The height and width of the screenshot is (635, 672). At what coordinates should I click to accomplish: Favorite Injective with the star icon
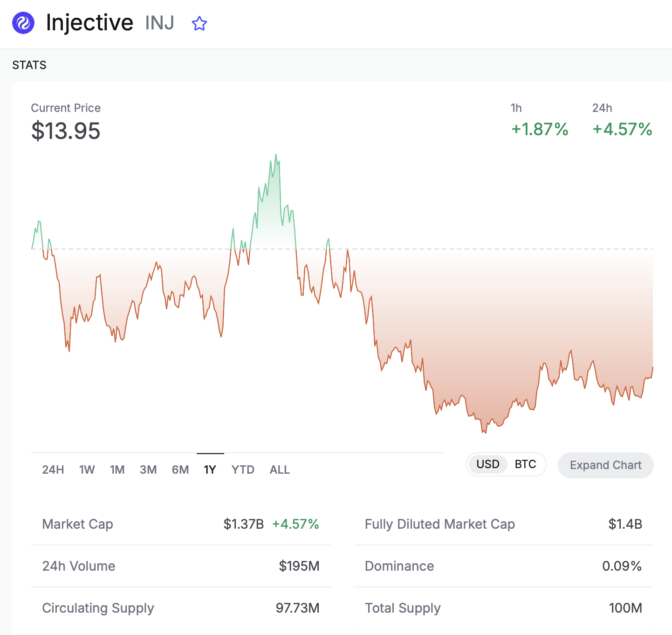click(199, 23)
